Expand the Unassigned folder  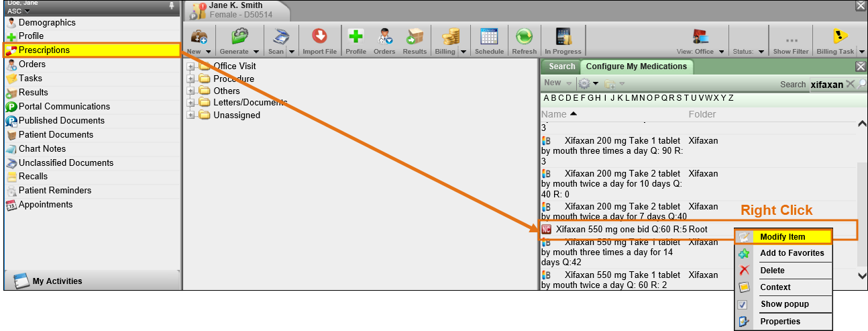[191, 115]
